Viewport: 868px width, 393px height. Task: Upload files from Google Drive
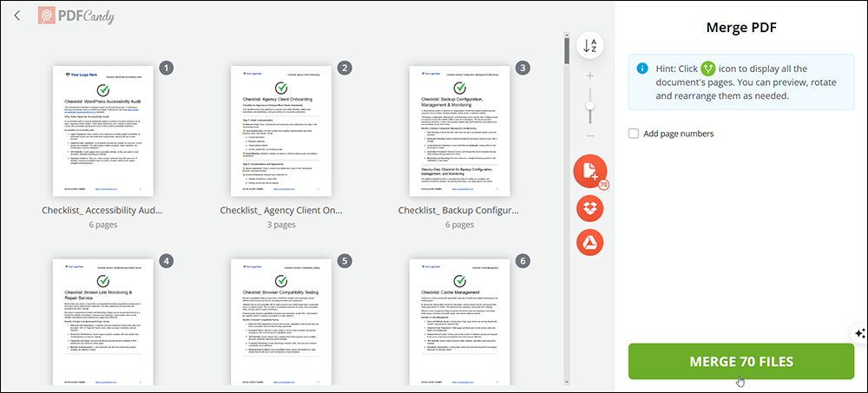[590, 242]
